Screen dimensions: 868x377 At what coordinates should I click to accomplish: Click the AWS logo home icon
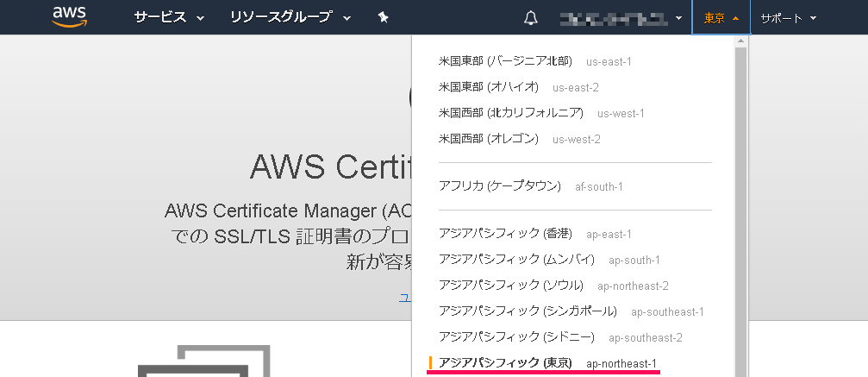click(70, 16)
